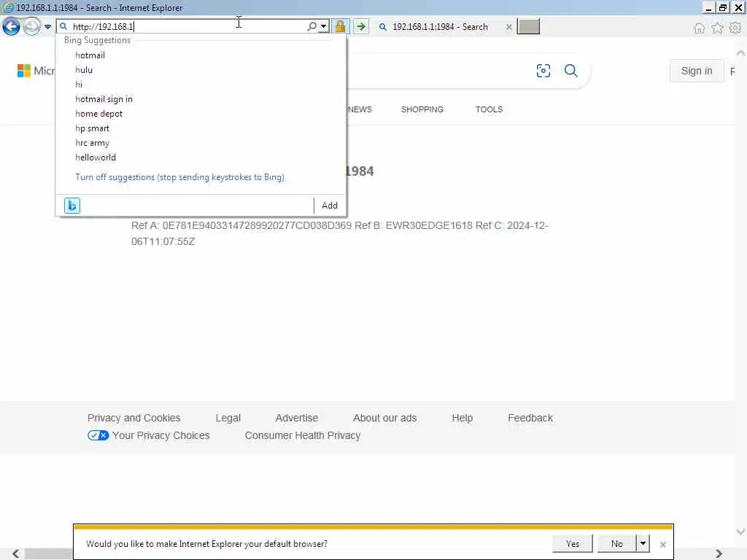Click the vertical scrollbar down arrow
This screenshot has width=747, height=560.
click(740, 532)
